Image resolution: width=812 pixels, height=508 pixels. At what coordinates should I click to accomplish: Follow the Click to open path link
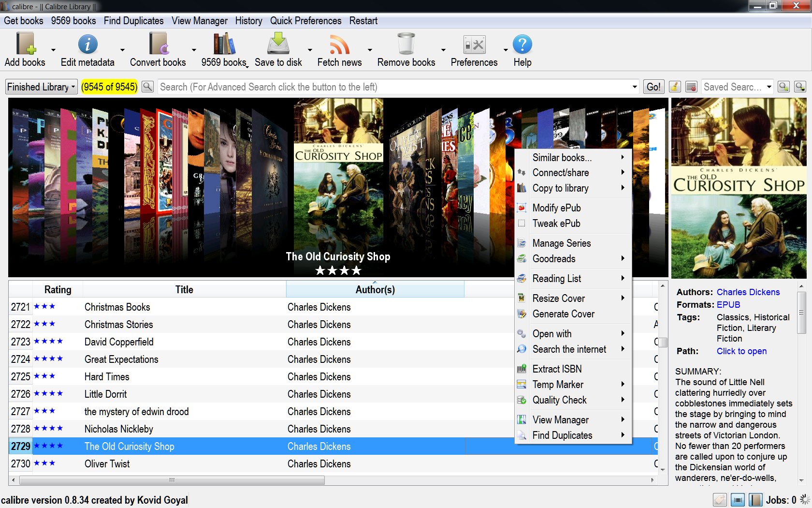click(741, 351)
